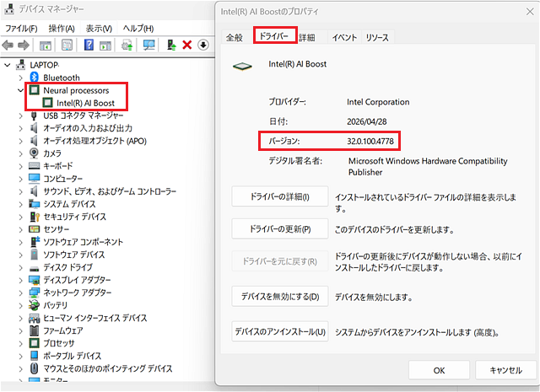Click the Back arrow toolbar icon

click(8, 45)
